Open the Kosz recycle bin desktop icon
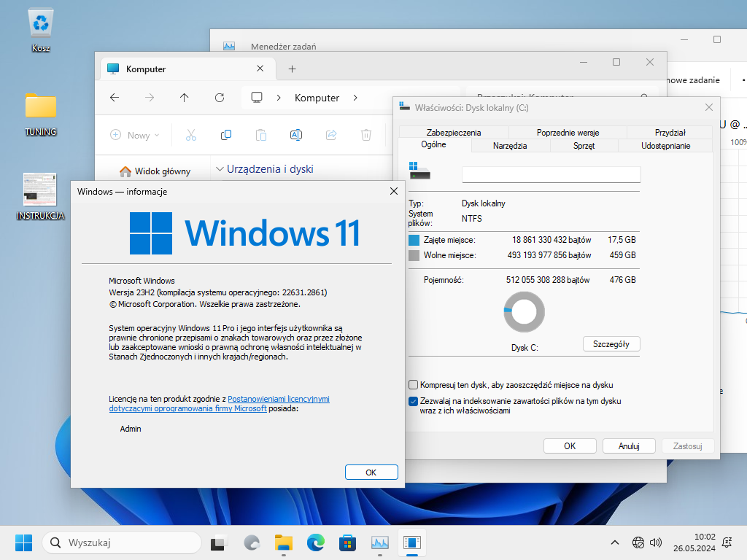747x560 pixels. (41, 31)
